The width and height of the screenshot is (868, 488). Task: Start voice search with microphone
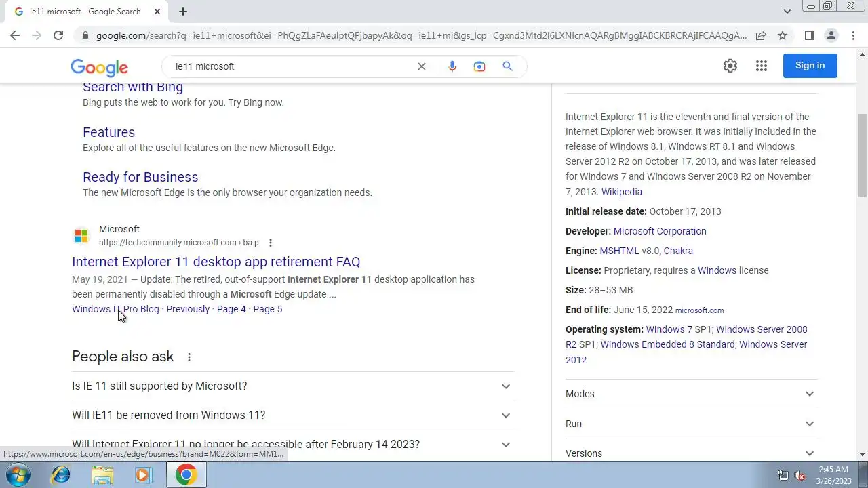click(452, 66)
